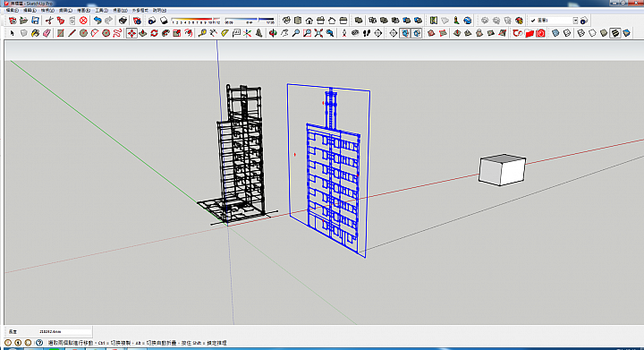Select the Position Camera tool
The image size is (644, 350).
(344, 33)
